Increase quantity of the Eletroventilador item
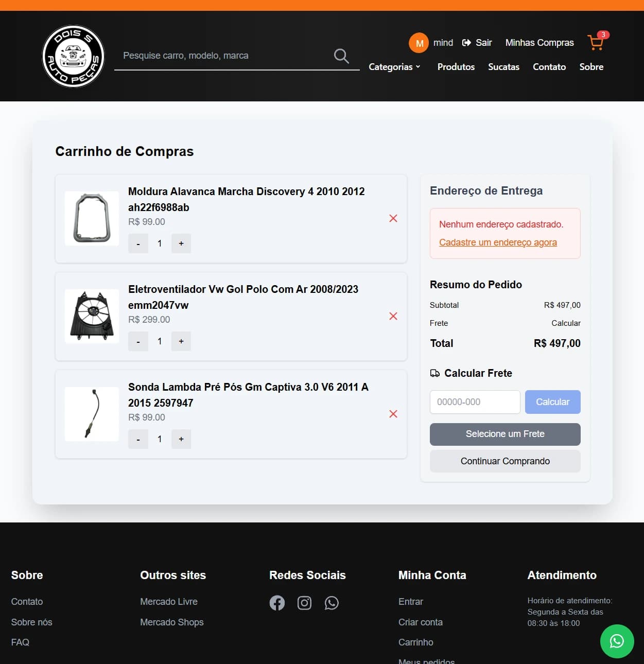This screenshot has height=664, width=644. (x=181, y=341)
